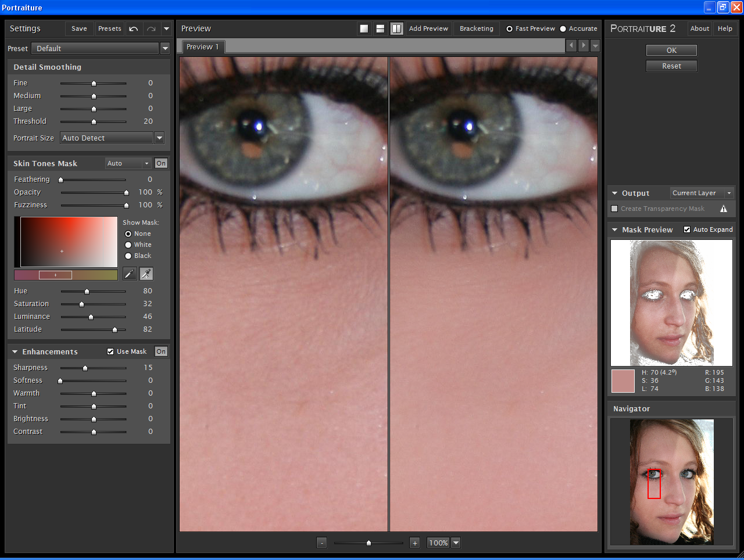The height and width of the screenshot is (560, 744).
Task: Open the Output Current Layer dropdown
Action: point(728,193)
